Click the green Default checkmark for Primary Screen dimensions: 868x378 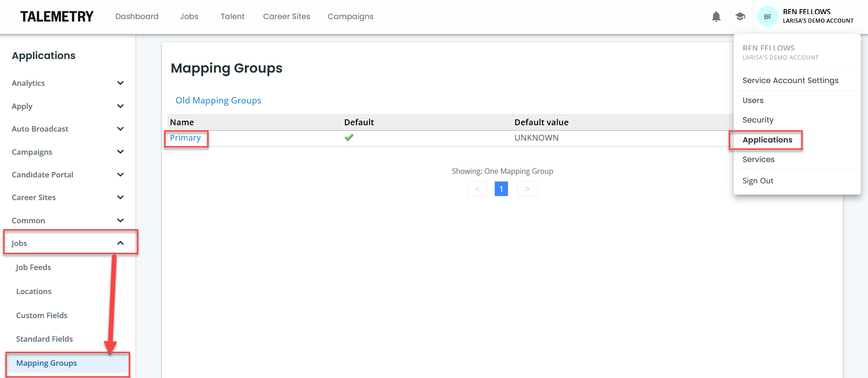[349, 137]
